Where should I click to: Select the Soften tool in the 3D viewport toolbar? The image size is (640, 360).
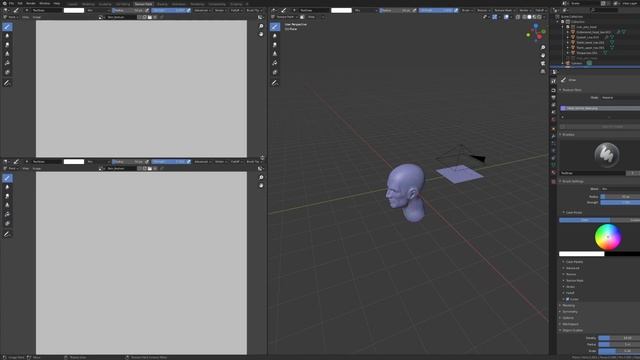275,36
